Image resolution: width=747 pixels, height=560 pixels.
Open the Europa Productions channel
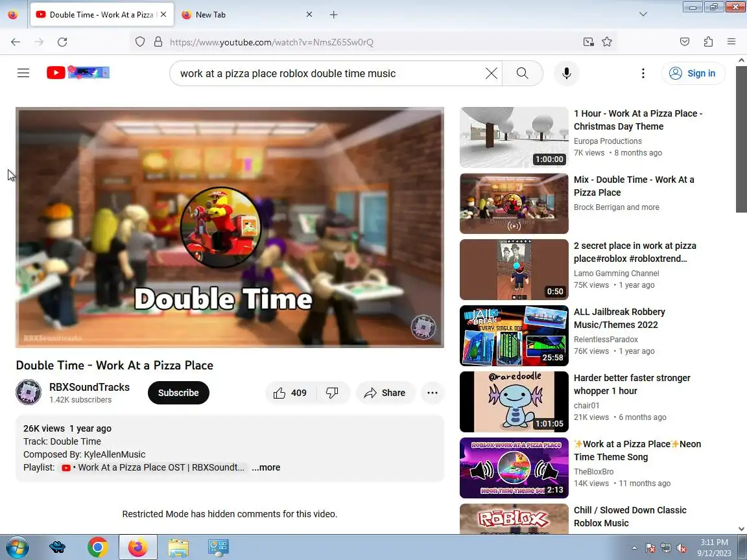tap(608, 141)
